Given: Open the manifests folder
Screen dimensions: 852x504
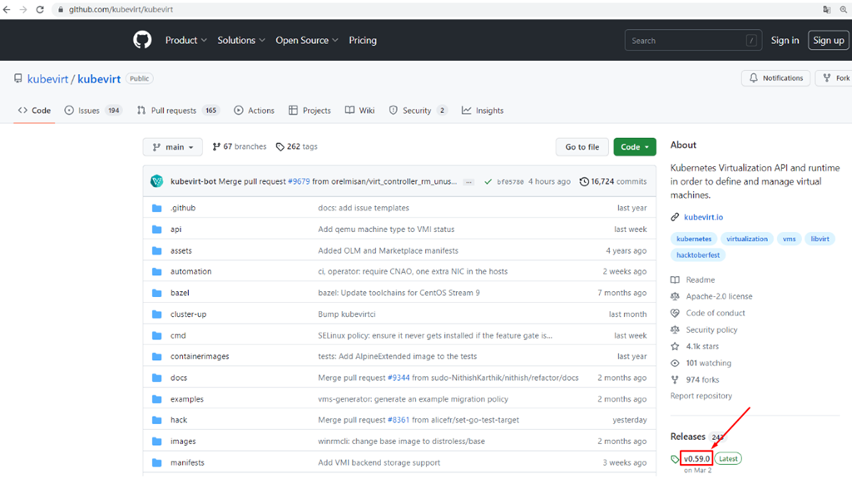Looking at the screenshot, I should (x=187, y=462).
